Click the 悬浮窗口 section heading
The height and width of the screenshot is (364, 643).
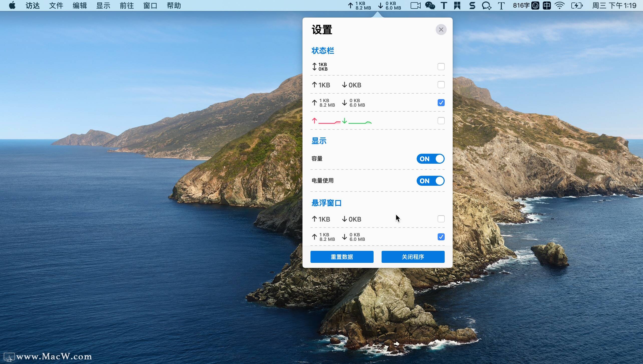pyautogui.click(x=327, y=203)
